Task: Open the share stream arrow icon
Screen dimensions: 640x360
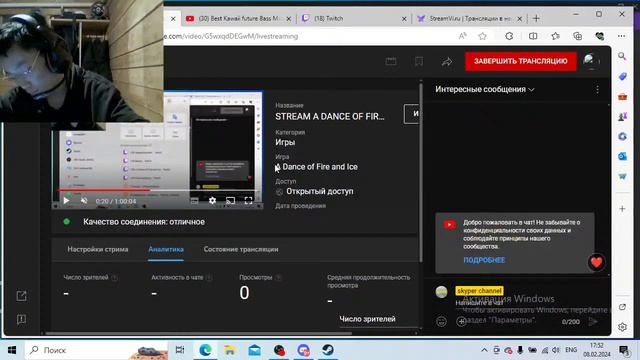Action: [447, 62]
